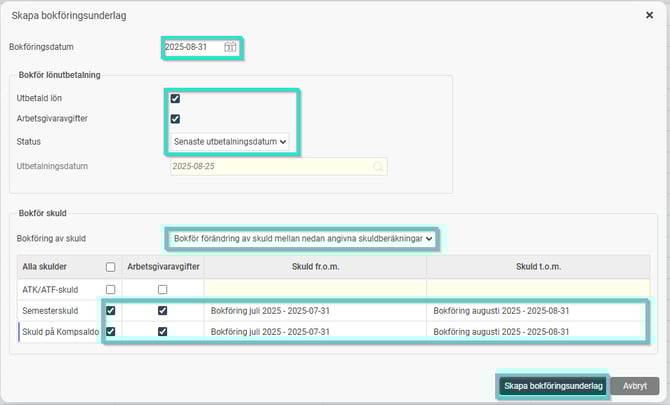Viewport: 670px width, 405px height.
Task: Toggle Arbetsgivaravgifter for ATK/ATF-skuld row
Action: pos(162,289)
